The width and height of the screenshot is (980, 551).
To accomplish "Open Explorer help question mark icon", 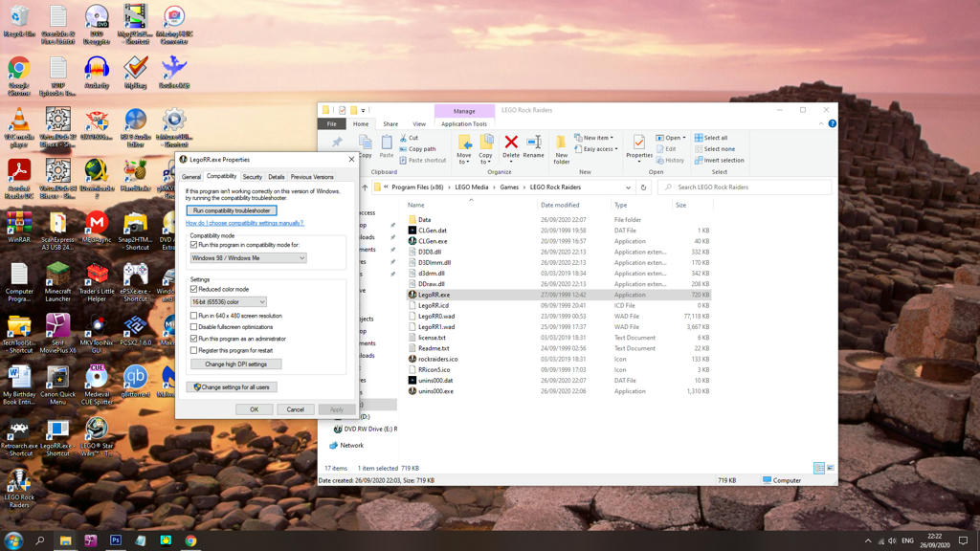I will click(x=832, y=123).
